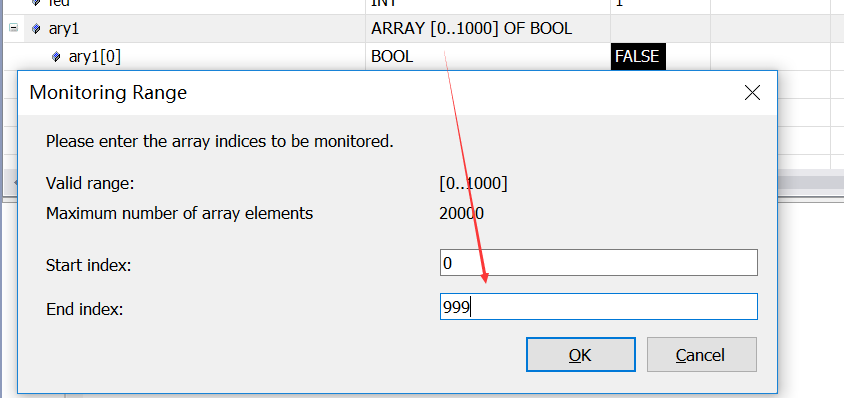This screenshot has height=398, width=844.
Task: Select the ary1[0] element row
Action: [422, 57]
